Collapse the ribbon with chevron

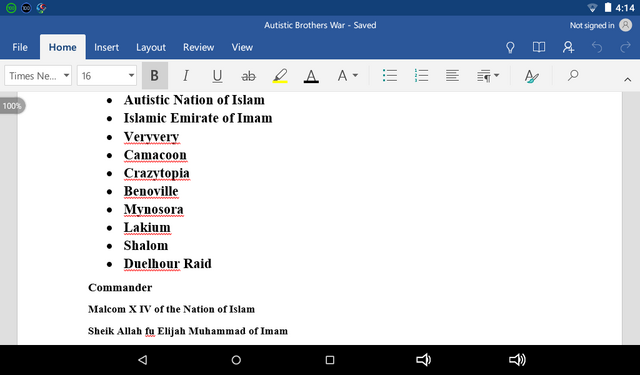click(x=627, y=80)
